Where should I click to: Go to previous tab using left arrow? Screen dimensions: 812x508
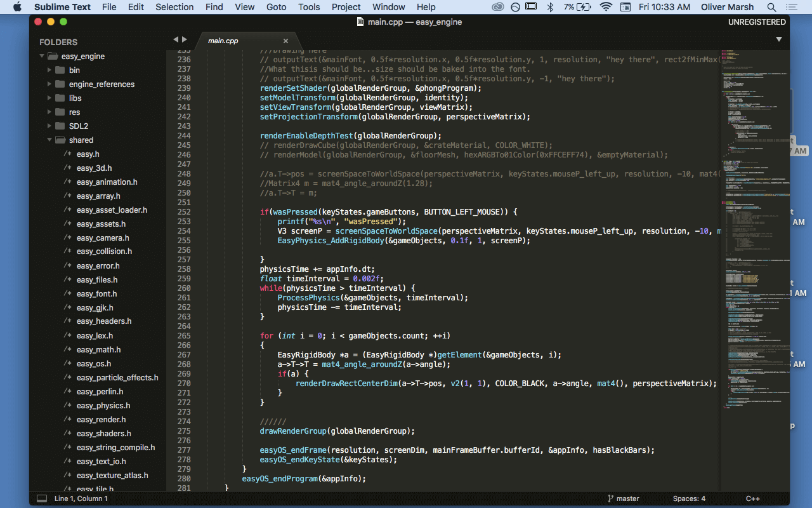(x=176, y=39)
